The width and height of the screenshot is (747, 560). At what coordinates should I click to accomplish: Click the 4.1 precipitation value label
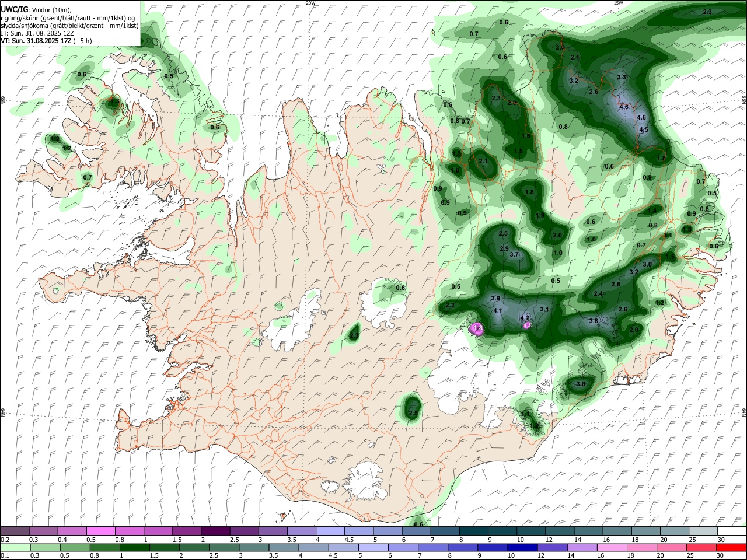pyautogui.click(x=498, y=311)
